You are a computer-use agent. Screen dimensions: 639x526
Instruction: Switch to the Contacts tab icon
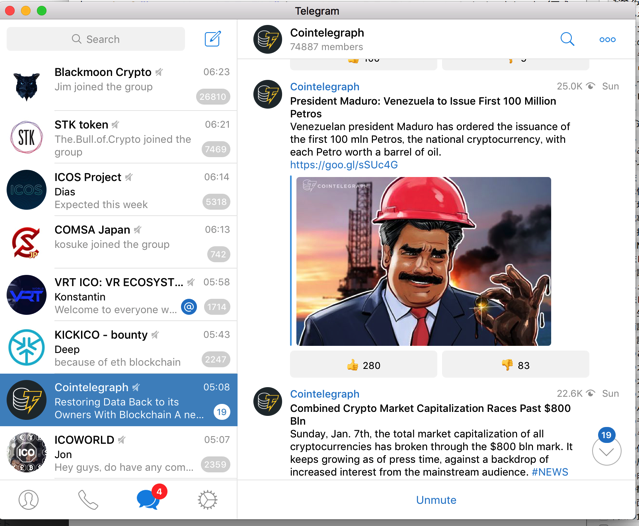(x=29, y=500)
